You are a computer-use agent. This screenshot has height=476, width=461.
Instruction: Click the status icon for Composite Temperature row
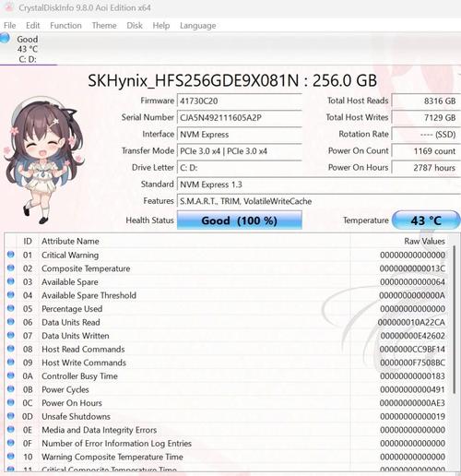pyautogui.click(x=11, y=268)
